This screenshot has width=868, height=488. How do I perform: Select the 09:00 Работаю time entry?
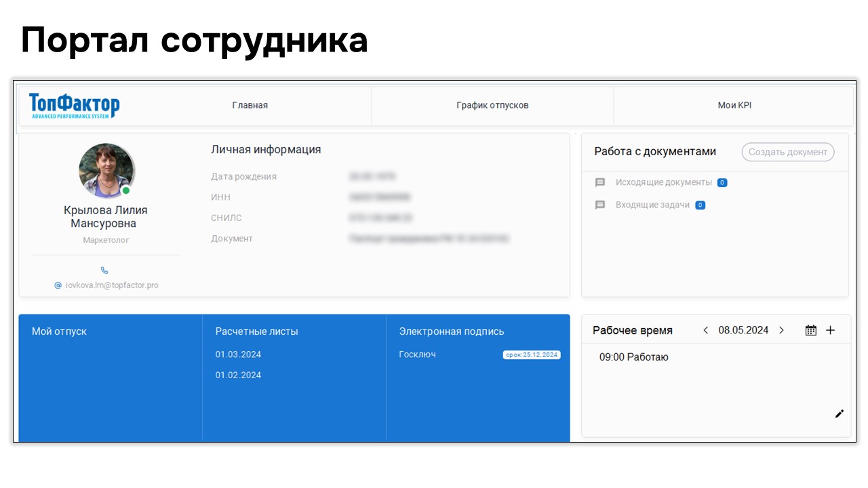[x=633, y=357]
